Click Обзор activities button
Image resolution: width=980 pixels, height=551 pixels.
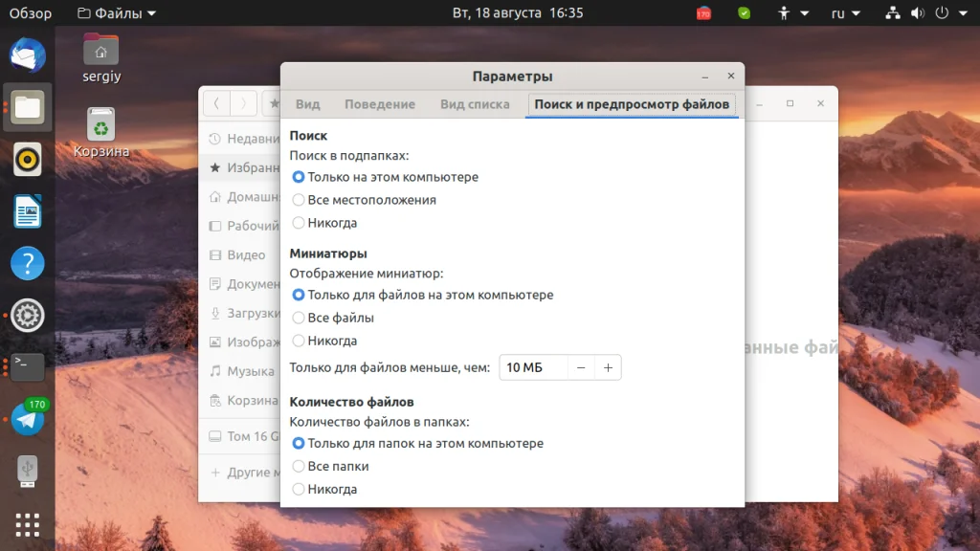(30, 13)
